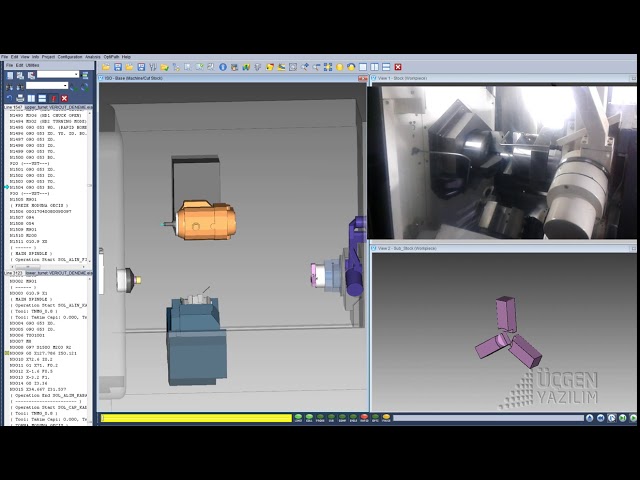The height and width of the screenshot is (480, 640).
Task: Open the Analysis menu
Action: (x=93, y=57)
